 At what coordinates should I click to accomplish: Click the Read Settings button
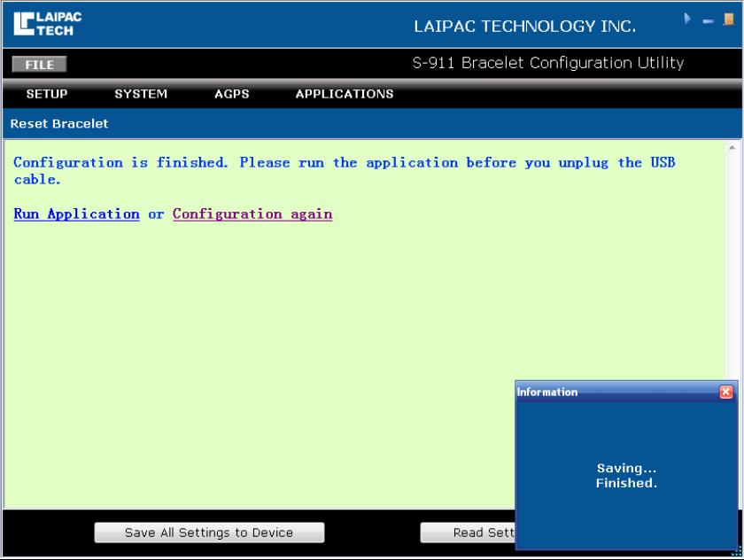468,533
